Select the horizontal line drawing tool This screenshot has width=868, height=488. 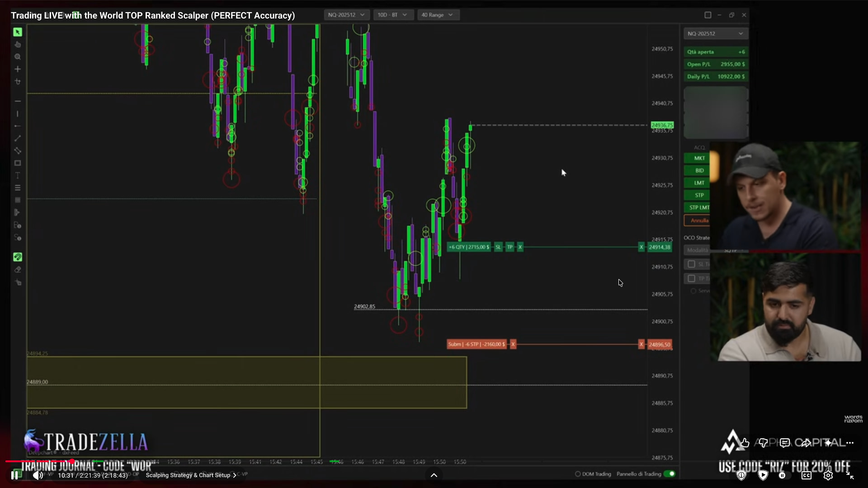18,101
